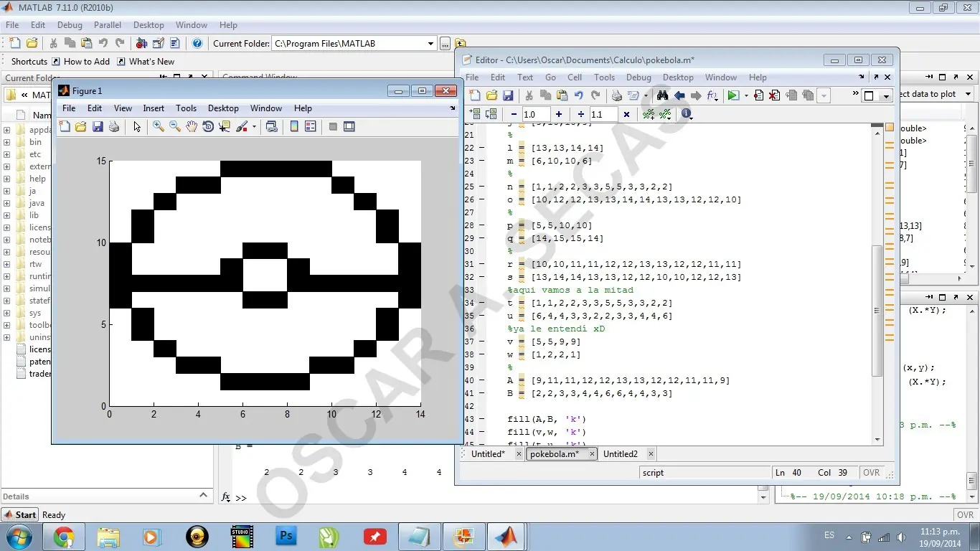
Task: Click the Windows Start orb
Action: (18, 535)
